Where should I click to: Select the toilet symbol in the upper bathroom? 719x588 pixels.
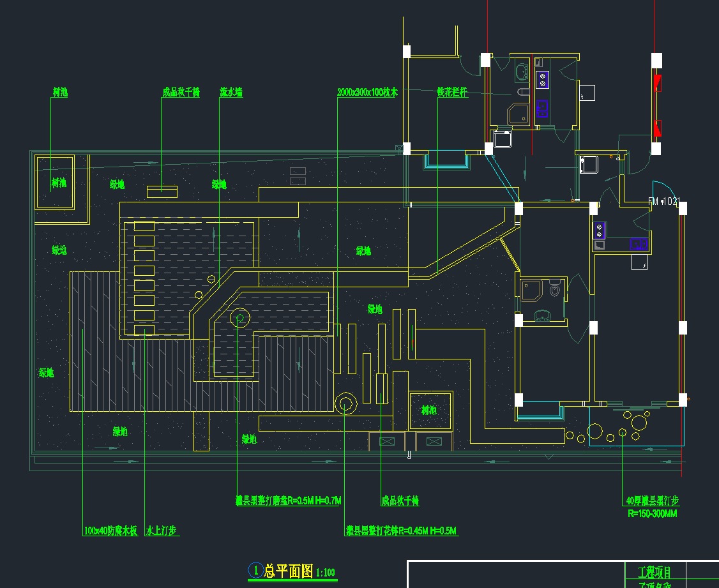(x=523, y=93)
